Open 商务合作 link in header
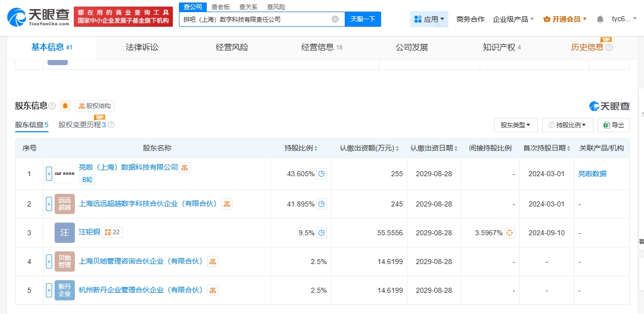Screen dimensions: 644x314 pos(470,19)
